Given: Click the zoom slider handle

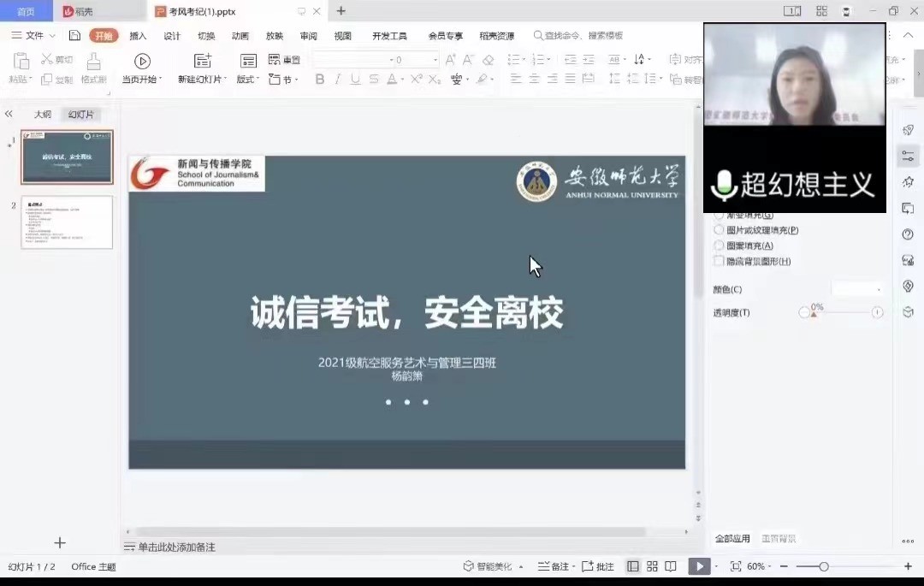Looking at the screenshot, I should 823,566.
